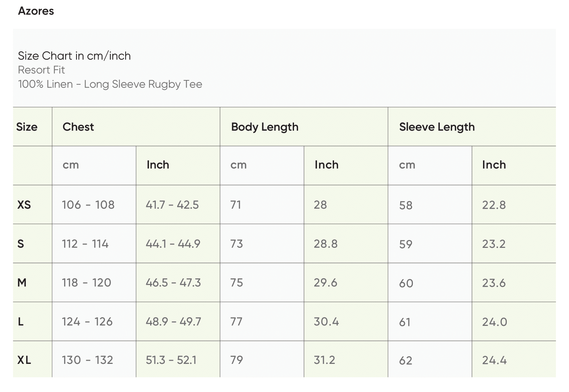Click the Size column header

pyautogui.click(x=27, y=127)
